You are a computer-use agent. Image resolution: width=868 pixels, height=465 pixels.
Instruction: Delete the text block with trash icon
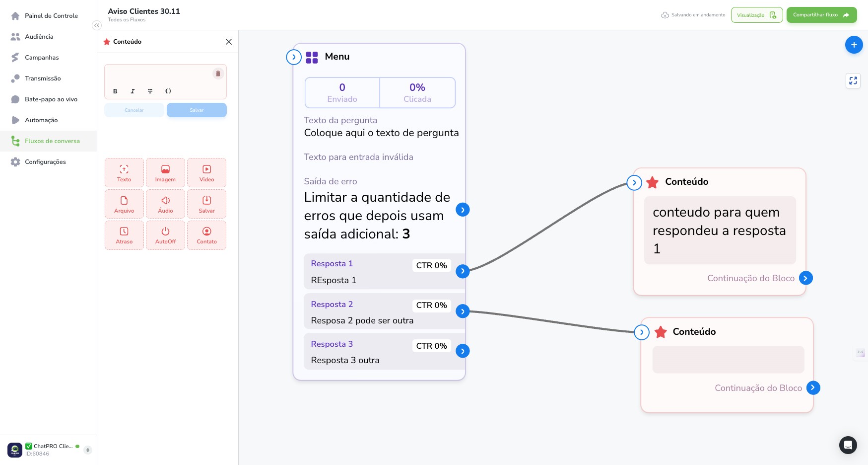pyautogui.click(x=218, y=74)
